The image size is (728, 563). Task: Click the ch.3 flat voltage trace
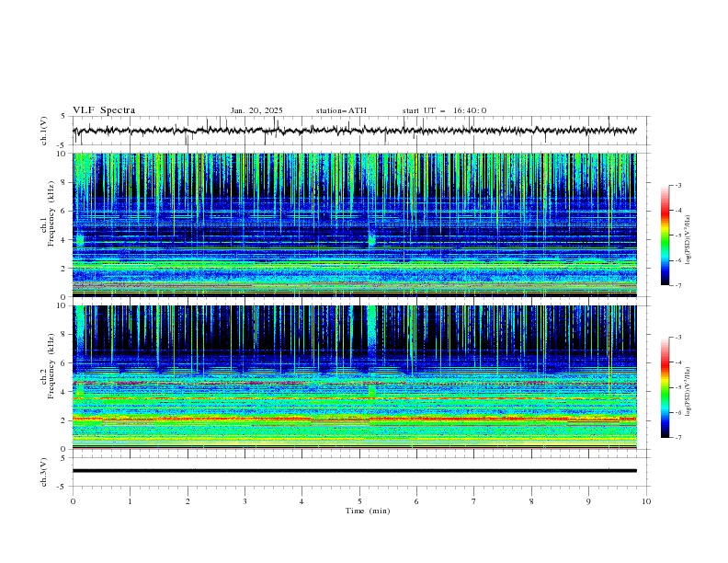tap(354, 471)
